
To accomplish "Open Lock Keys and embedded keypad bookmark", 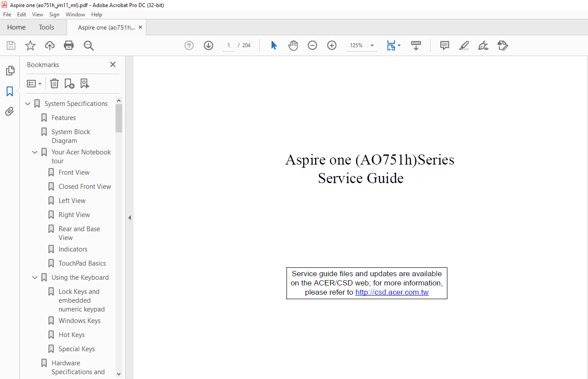I will (82, 300).
